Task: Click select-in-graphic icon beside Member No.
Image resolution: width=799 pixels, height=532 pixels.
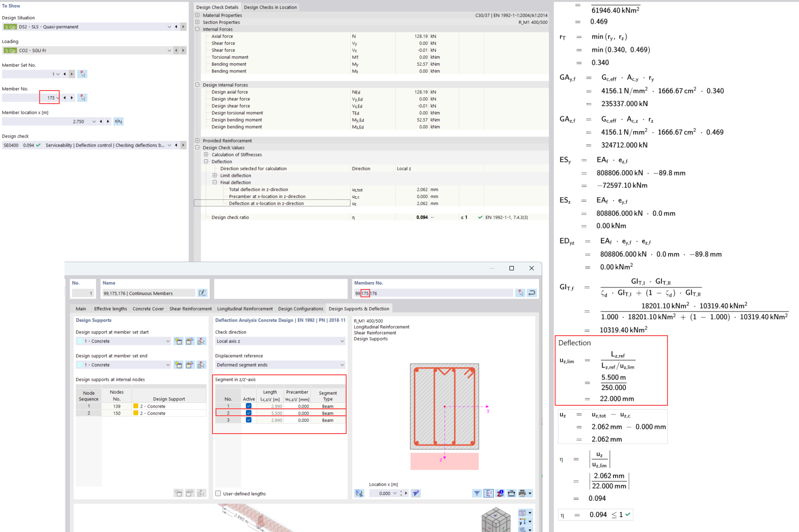Action: 82,98
